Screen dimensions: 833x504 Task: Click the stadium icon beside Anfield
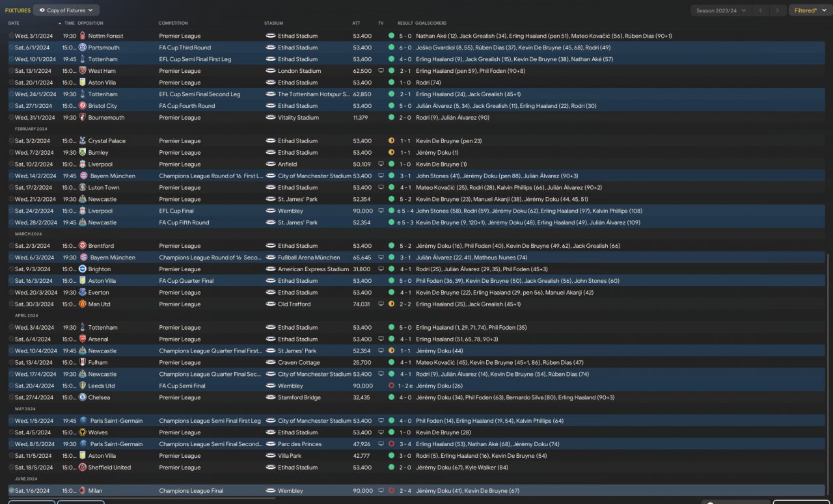point(271,165)
